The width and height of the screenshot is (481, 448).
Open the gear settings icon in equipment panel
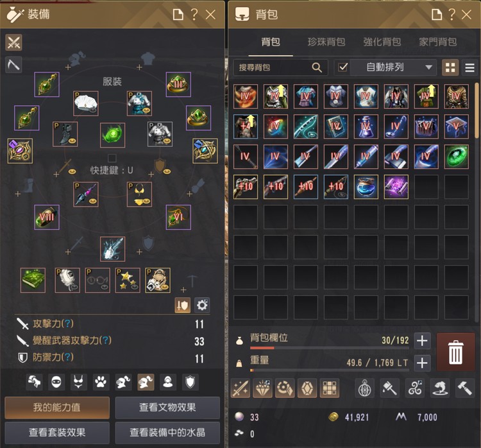click(x=202, y=306)
